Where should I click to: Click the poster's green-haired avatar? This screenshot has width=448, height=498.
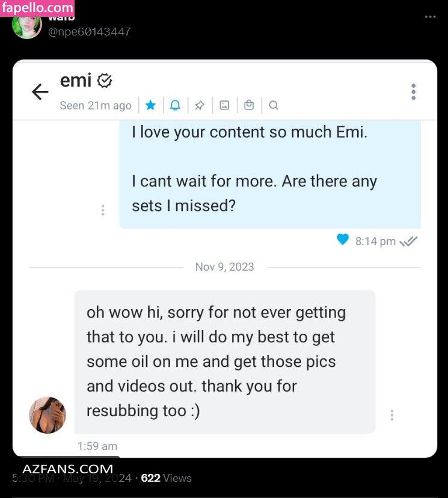[27, 25]
